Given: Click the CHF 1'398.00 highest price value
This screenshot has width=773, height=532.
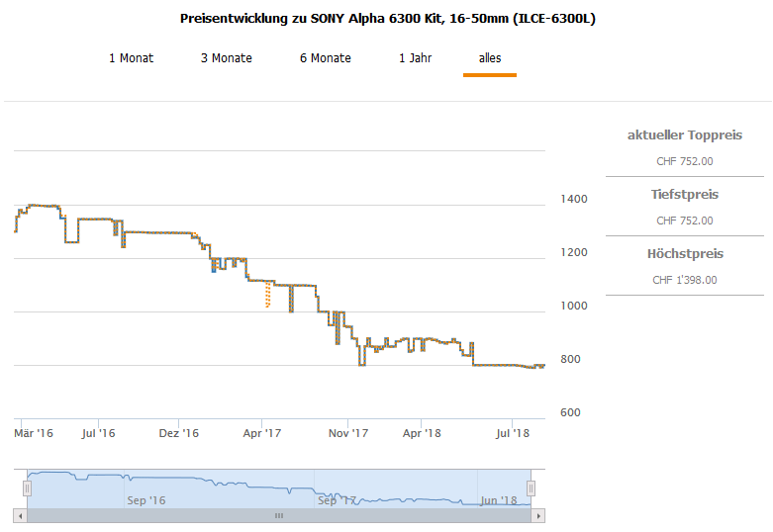Looking at the screenshot, I should [x=685, y=280].
